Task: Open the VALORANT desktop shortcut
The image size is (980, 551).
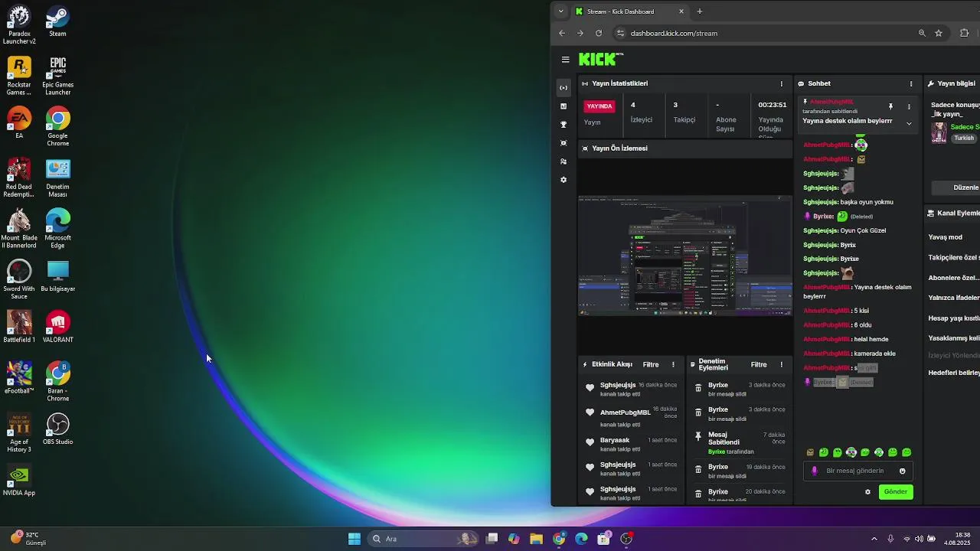Action: pyautogui.click(x=57, y=328)
